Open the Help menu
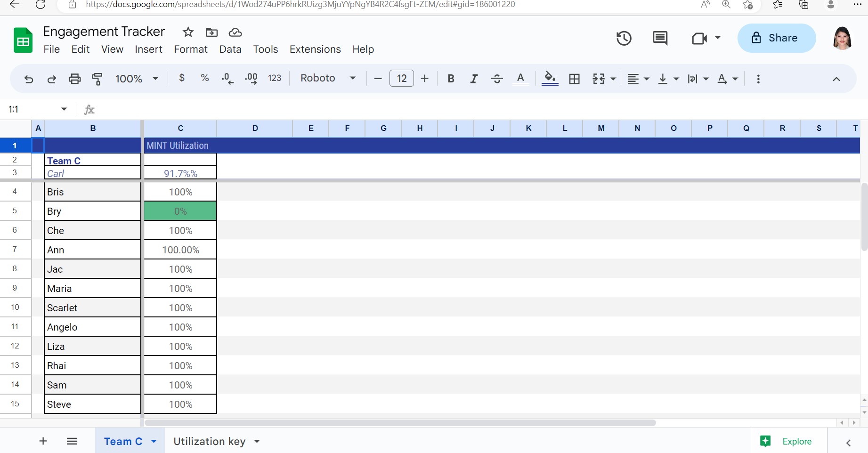Viewport: 868px width, 453px height. (363, 49)
